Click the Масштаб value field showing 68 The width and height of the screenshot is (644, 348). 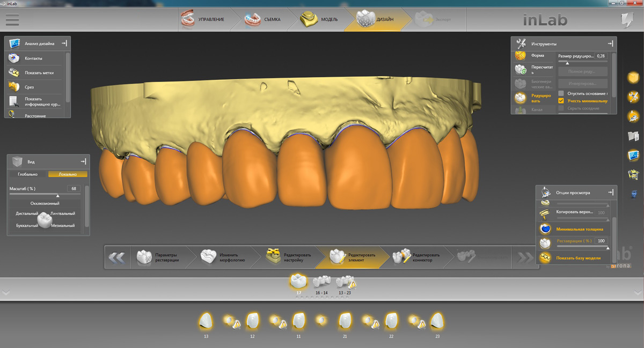tap(74, 188)
